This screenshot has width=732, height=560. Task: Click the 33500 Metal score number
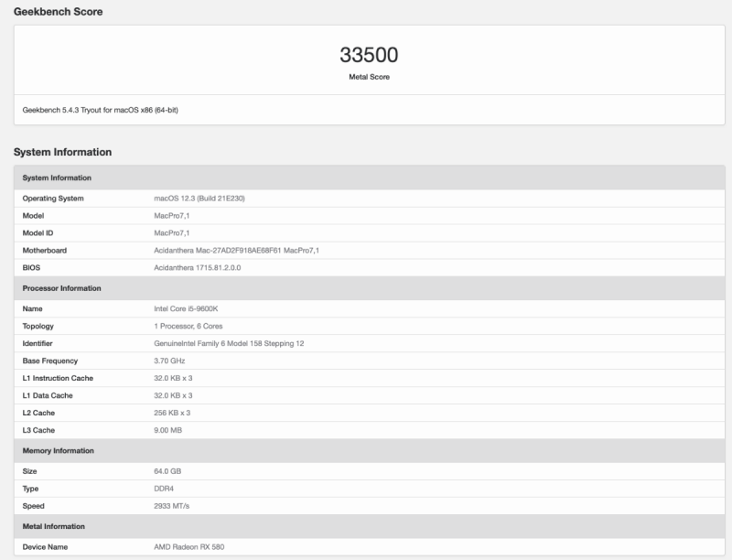pyautogui.click(x=369, y=55)
